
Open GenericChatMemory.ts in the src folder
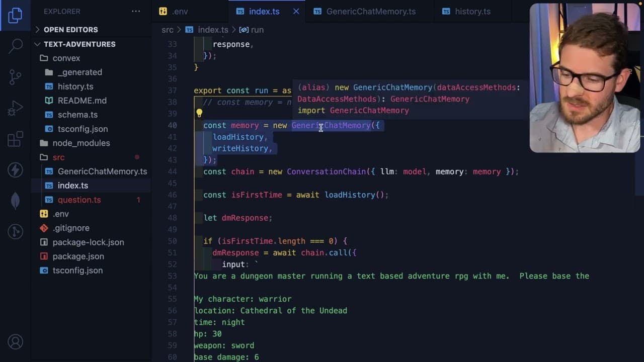coord(102,171)
